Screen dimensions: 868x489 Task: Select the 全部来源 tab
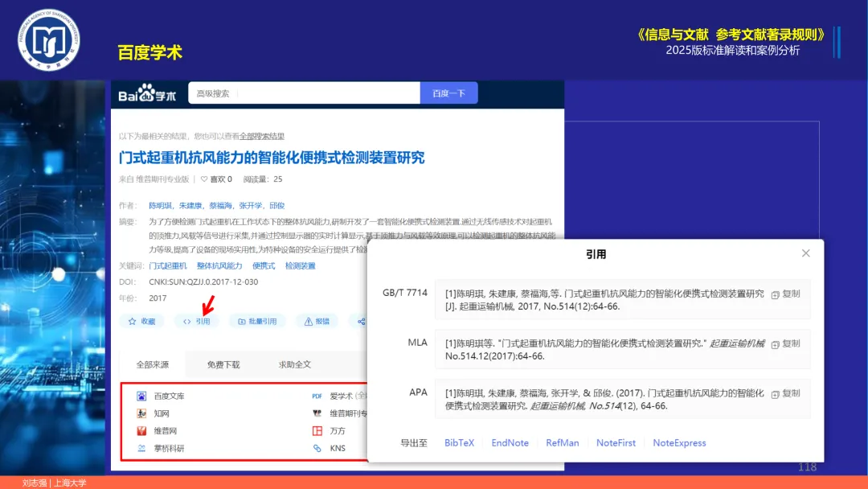coord(152,364)
